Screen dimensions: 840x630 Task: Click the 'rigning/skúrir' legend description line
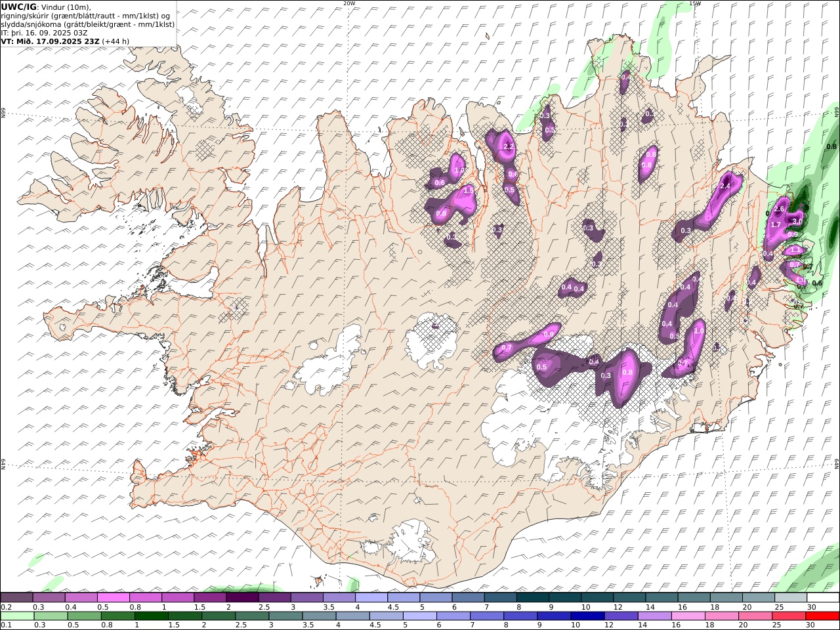click(85, 16)
